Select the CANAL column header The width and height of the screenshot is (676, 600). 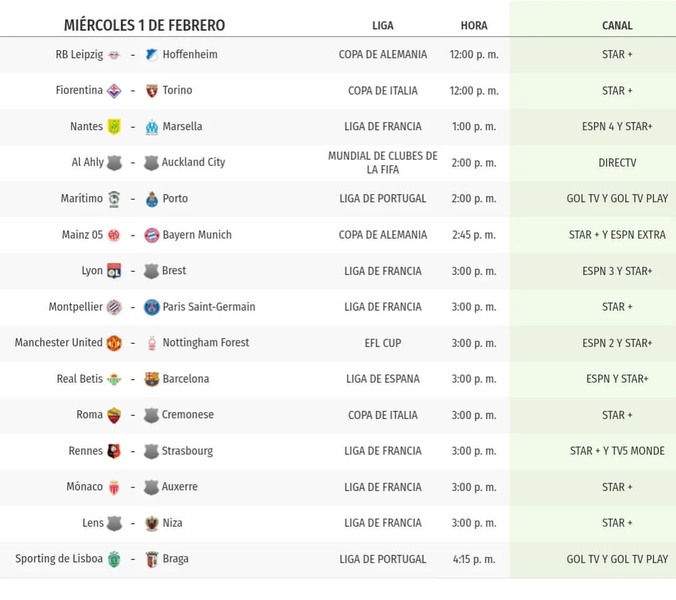617,26
